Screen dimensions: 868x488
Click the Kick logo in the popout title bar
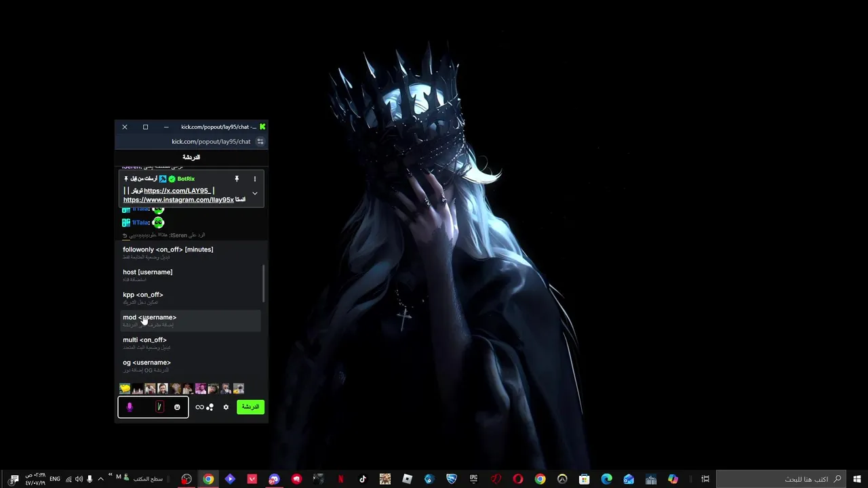click(x=262, y=127)
